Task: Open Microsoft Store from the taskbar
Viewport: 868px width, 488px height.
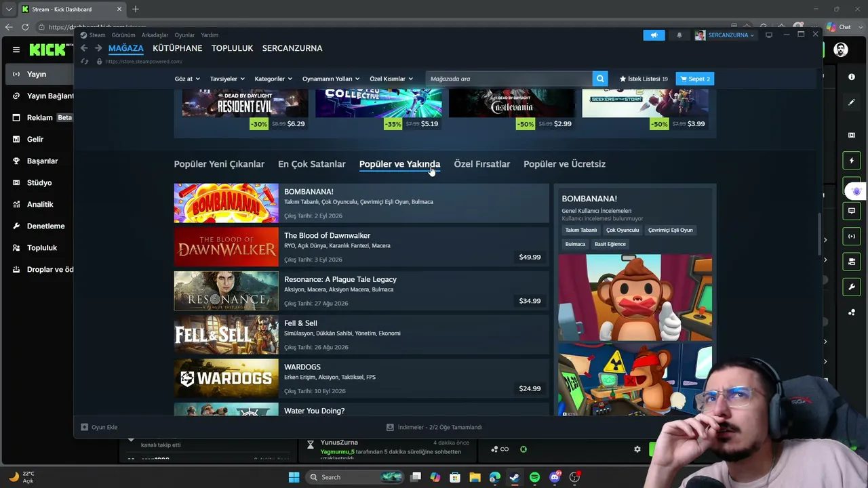Action: pyautogui.click(x=455, y=477)
